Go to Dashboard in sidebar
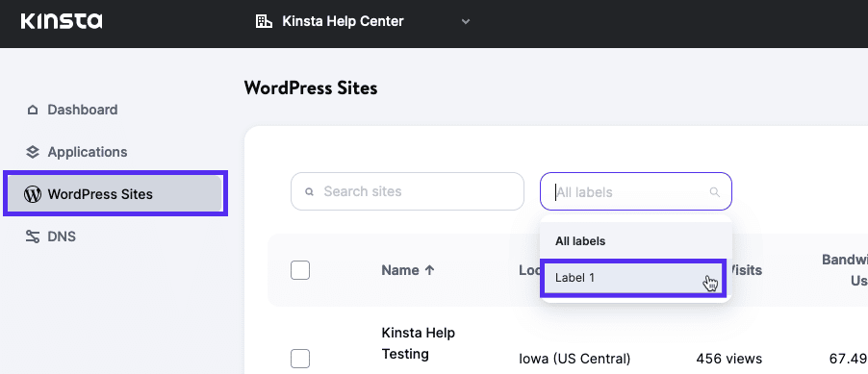This screenshot has height=374, width=868. [x=82, y=110]
